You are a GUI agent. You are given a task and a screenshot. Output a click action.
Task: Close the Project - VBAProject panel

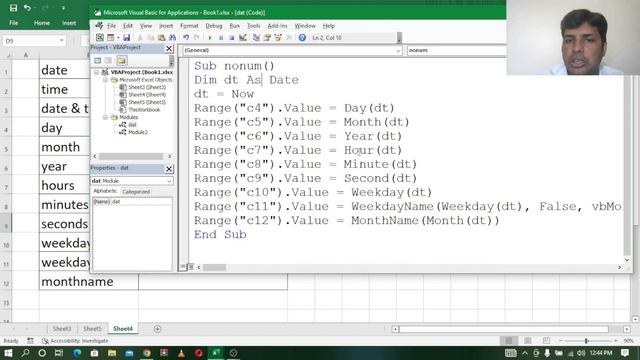pyautogui.click(x=169, y=49)
